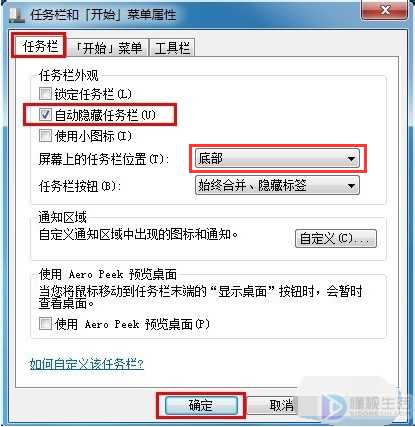Tick the 使用小图标 checkbox
Screen dimensions: 415x427
click(x=45, y=136)
